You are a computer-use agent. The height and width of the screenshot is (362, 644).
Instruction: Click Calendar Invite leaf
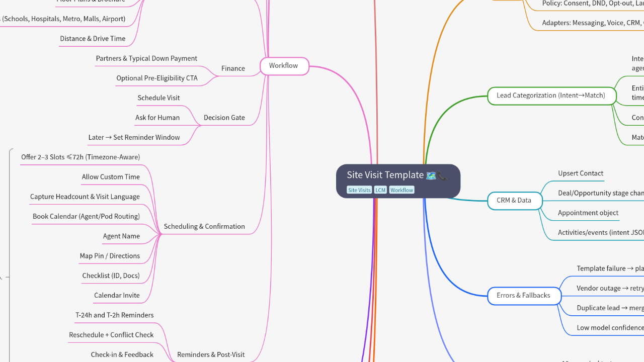(x=117, y=295)
